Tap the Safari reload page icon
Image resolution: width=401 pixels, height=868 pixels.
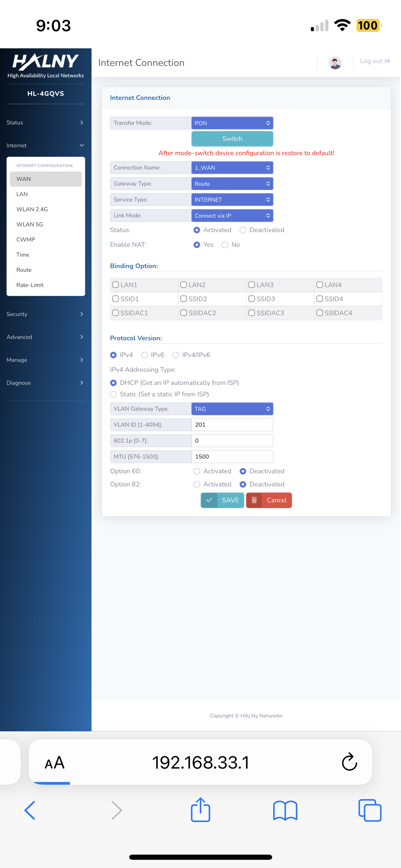pyautogui.click(x=349, y=762)
